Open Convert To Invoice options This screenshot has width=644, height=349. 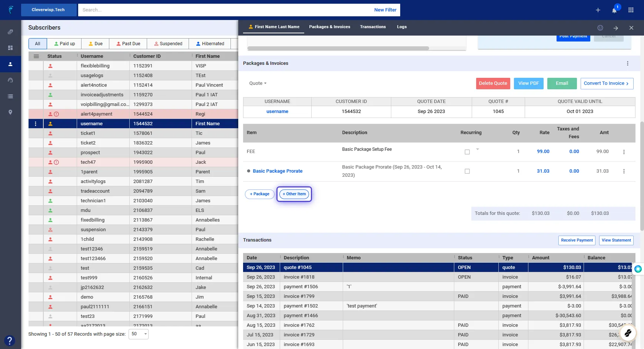pos(607,83)
